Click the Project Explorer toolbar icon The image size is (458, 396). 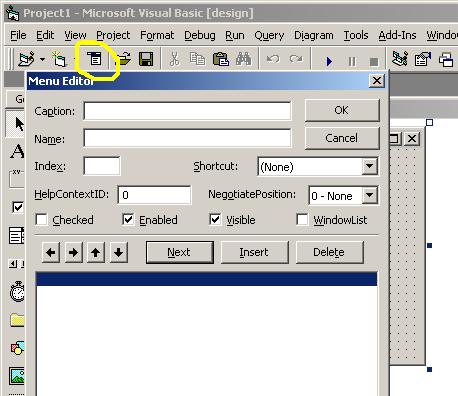399,59
